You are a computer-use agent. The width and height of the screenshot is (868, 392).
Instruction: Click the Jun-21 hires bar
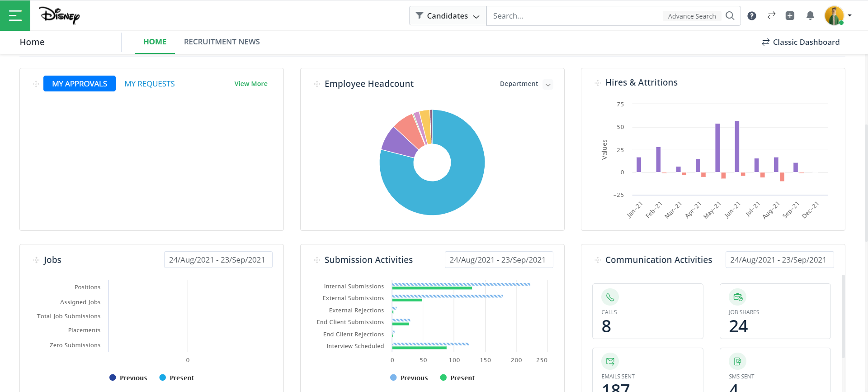[737, 146]
